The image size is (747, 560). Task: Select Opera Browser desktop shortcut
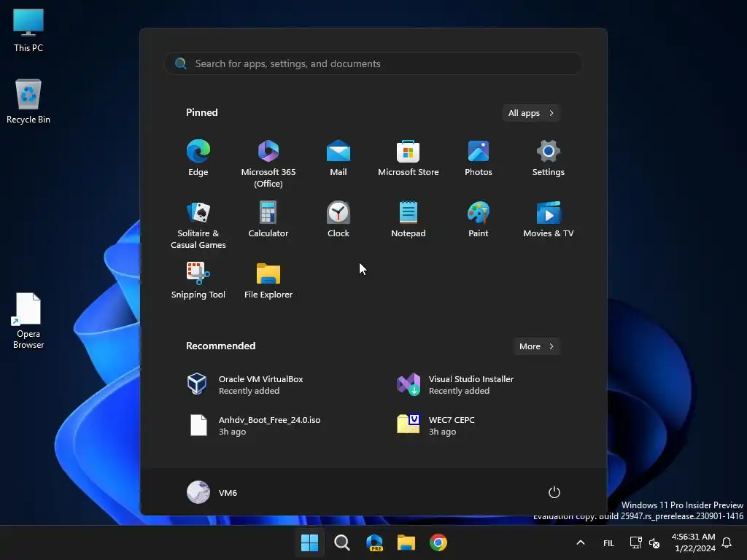tap(28, 321)
